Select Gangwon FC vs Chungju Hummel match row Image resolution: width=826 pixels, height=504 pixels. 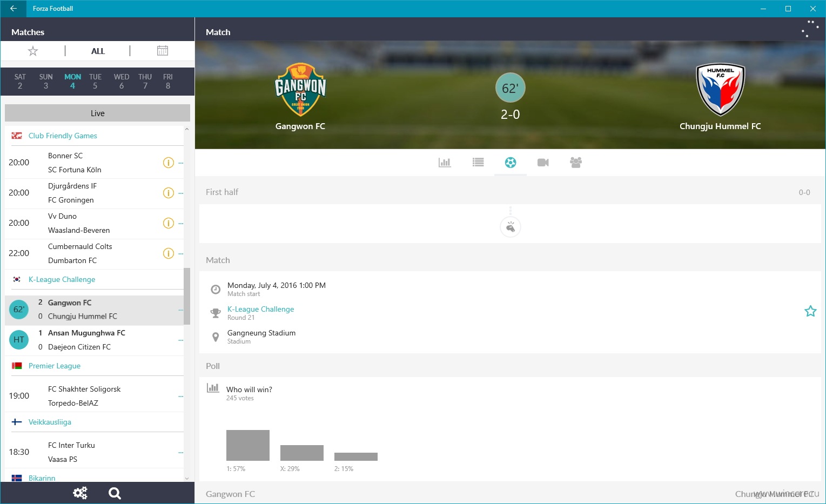coord(95,310)
